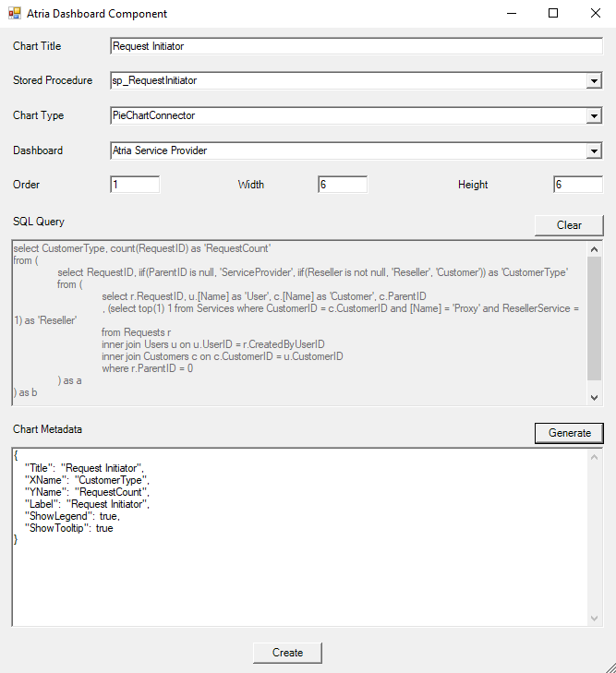The height and width of the screenshot is (673, 616).
Task: Click the Stored Procedure label
Action: 53,80
